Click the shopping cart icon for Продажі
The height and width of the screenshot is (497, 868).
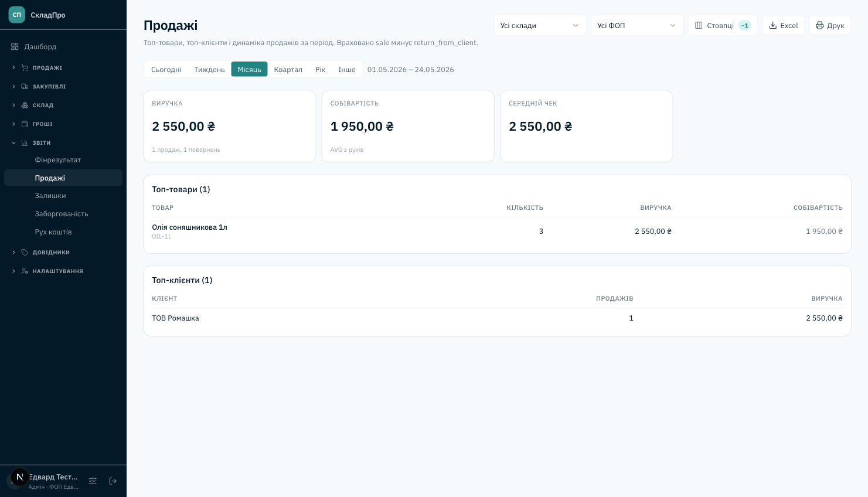point(25,67)
